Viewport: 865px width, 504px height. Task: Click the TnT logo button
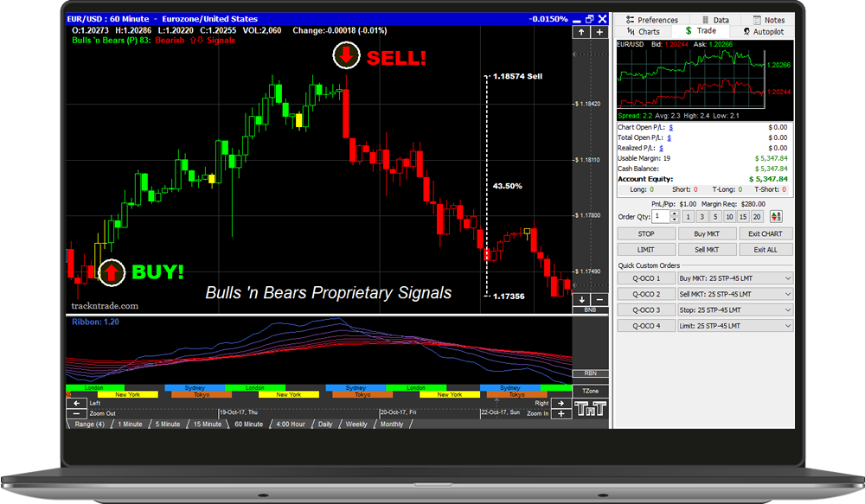pos(590,409)
